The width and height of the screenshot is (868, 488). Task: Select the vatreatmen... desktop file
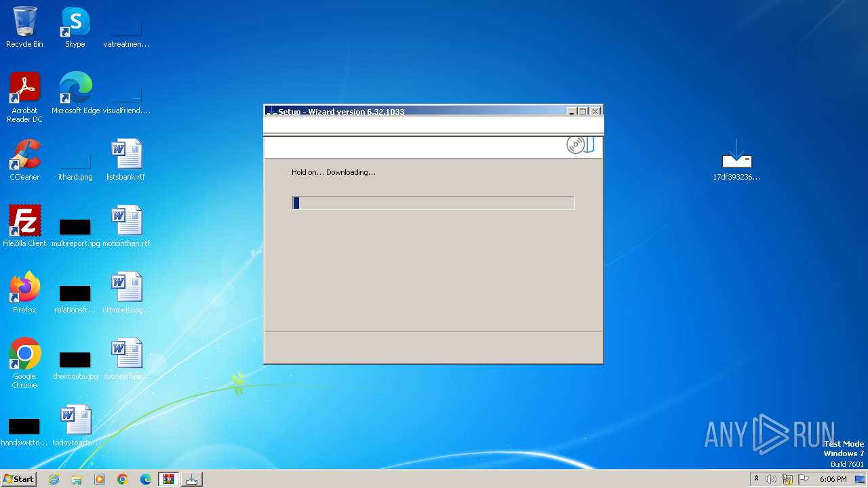(x=126, y=33)
